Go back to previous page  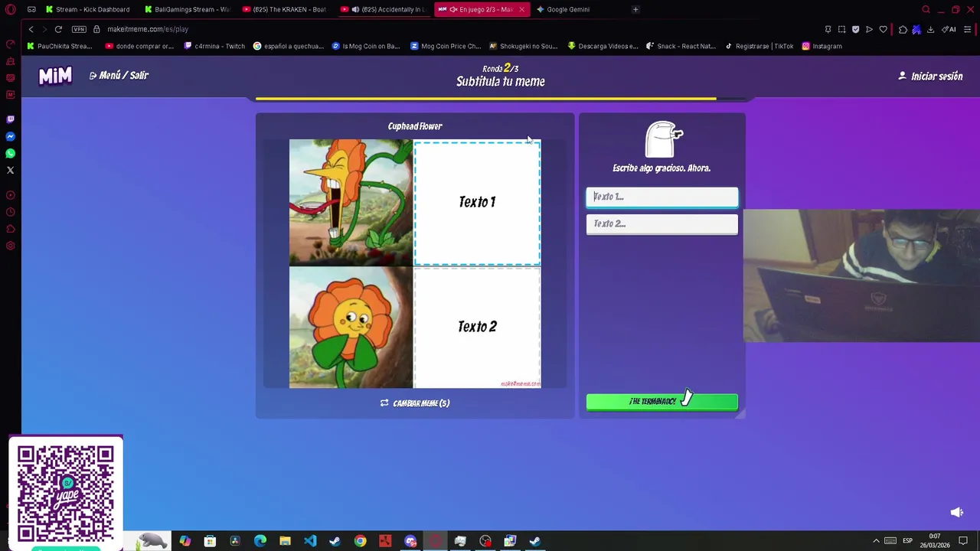click(x=31, y=29)
